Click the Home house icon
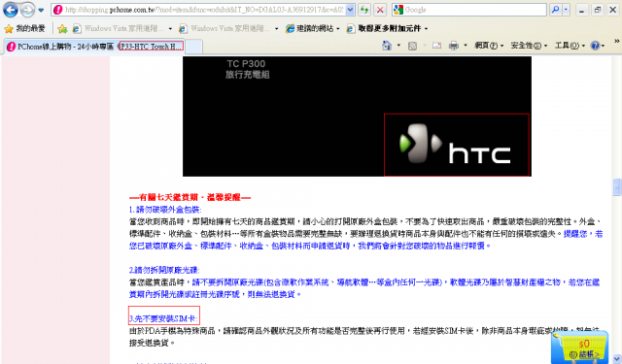 pyautogui.click(x=387, y=46)
